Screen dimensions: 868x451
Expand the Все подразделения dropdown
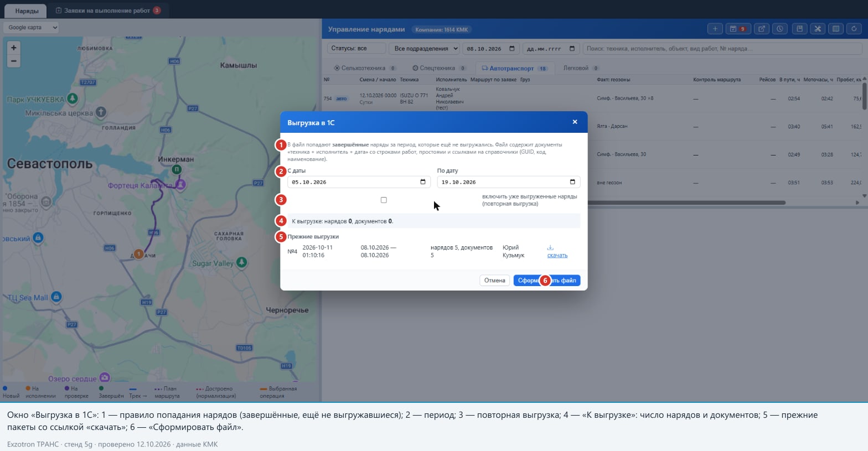[x=425, y=49]
